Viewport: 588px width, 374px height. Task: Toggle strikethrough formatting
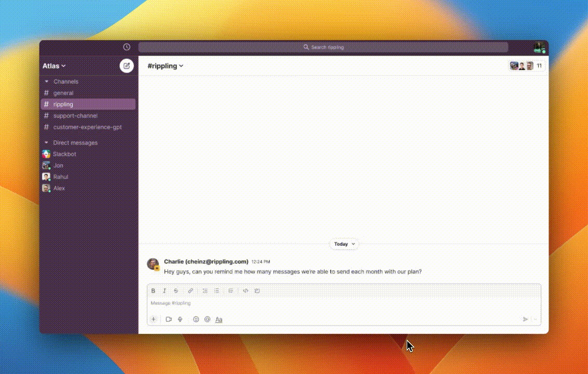coord(176,291)
